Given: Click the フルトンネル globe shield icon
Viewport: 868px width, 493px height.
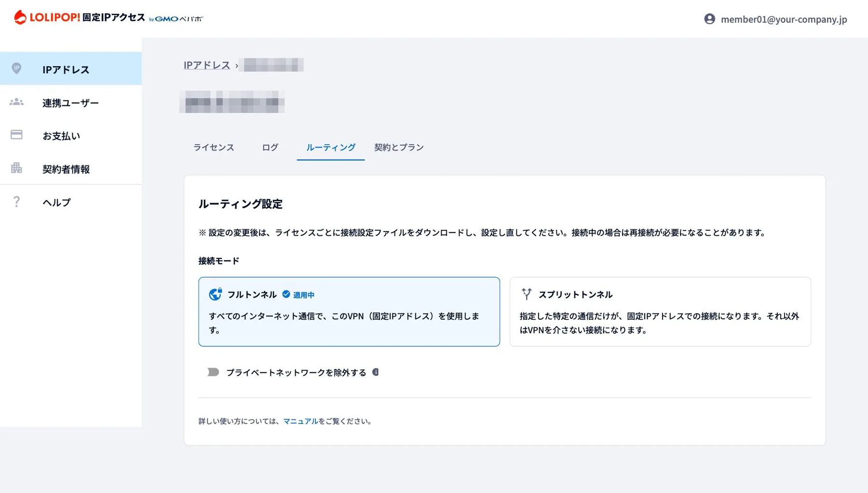Looking at the screenshot, I should (x=216, y=294).
